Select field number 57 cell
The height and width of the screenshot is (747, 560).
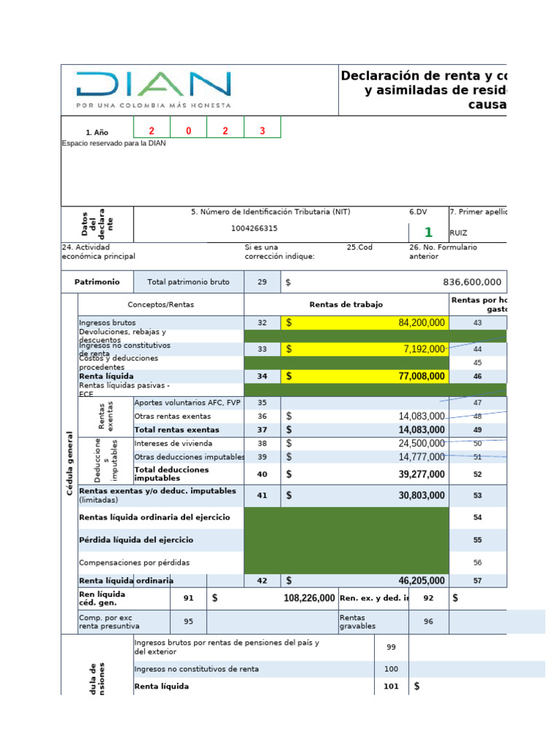tap(478, 581)
